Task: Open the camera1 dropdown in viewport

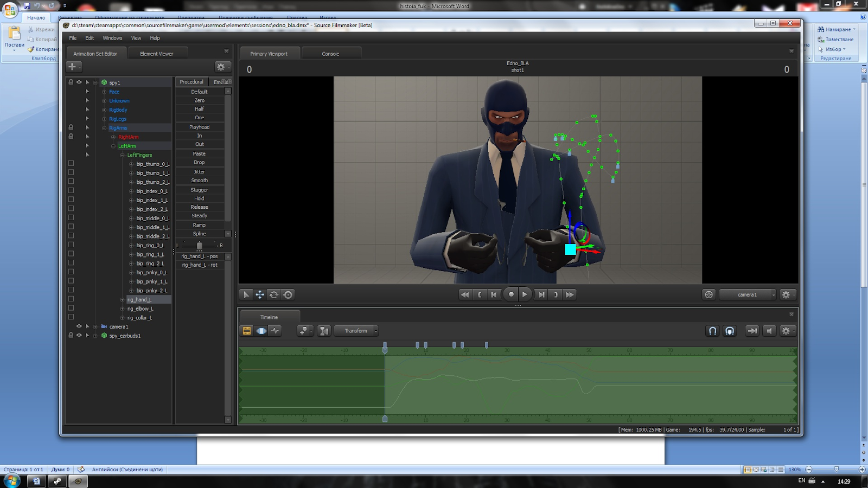Action: click(x=748, y=294)
